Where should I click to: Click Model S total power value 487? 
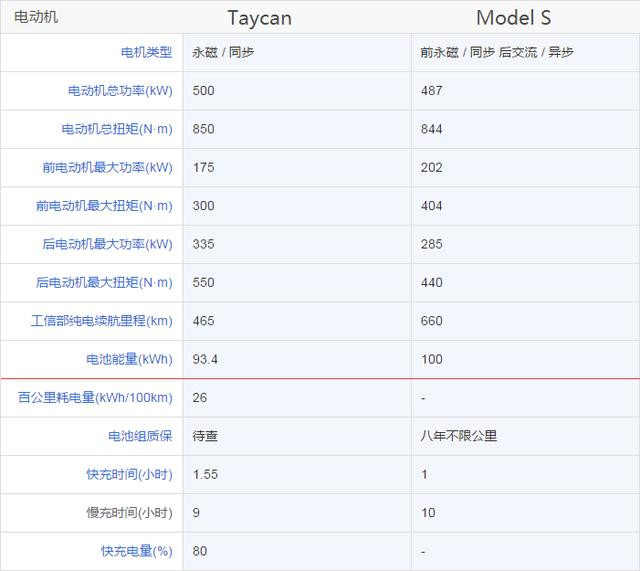431,91
